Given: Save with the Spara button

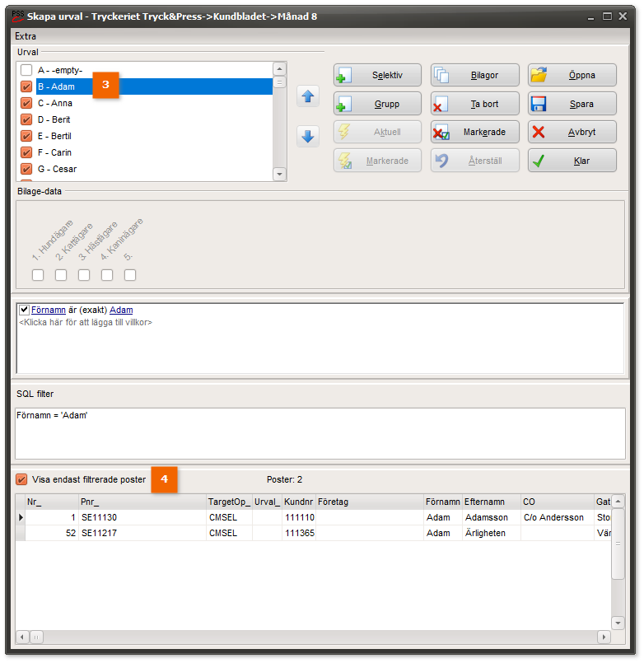Looking at the screenshot, I should pyautogui.click(x=572, y=104).
